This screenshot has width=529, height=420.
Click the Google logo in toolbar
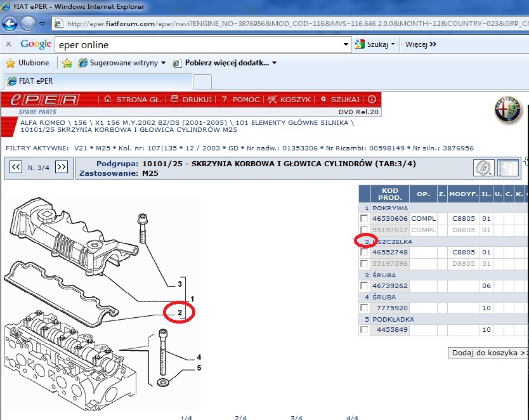[x=36, y=44]
